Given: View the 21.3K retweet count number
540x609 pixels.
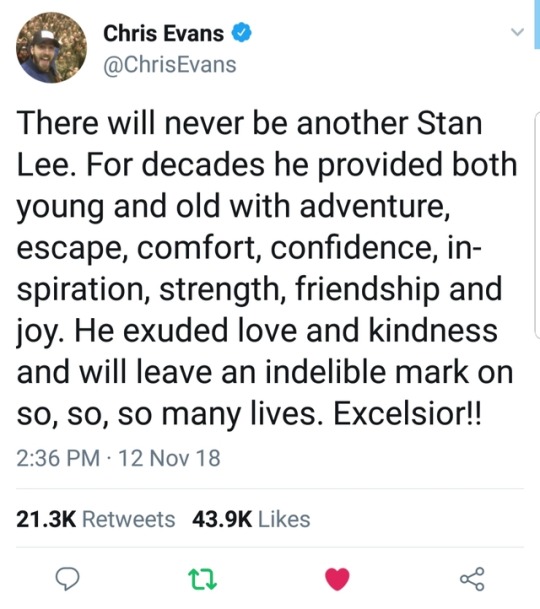Looking at the screenshot, I should [x=46, y=520].
